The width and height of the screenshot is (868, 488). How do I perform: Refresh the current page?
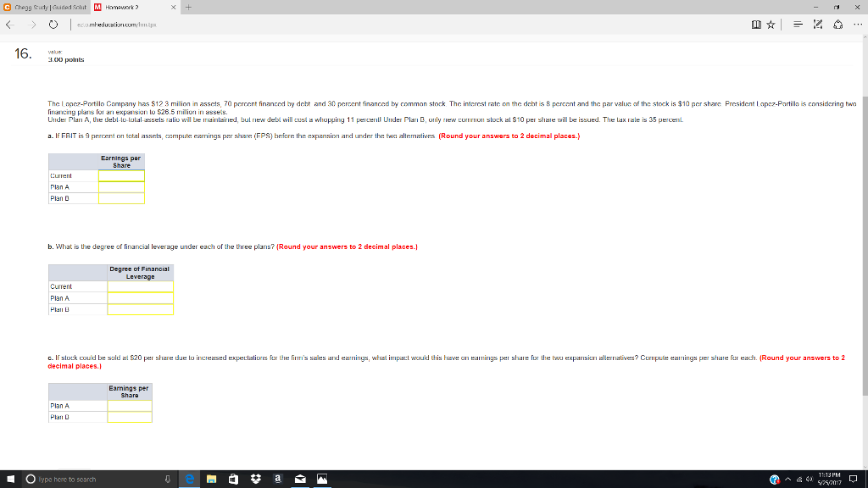53,25
